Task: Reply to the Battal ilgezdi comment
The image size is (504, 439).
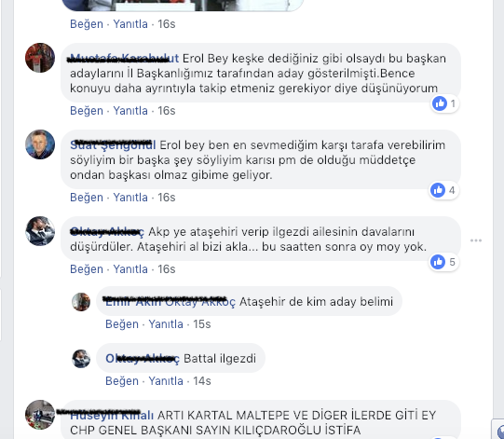Action: [x=166, y=381]
